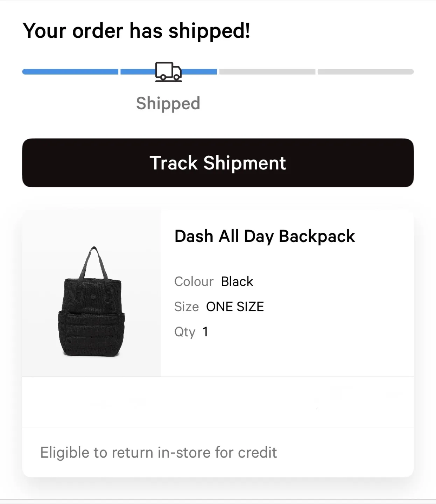Open the Dash All Day Backpack title

tap(264, 236)
